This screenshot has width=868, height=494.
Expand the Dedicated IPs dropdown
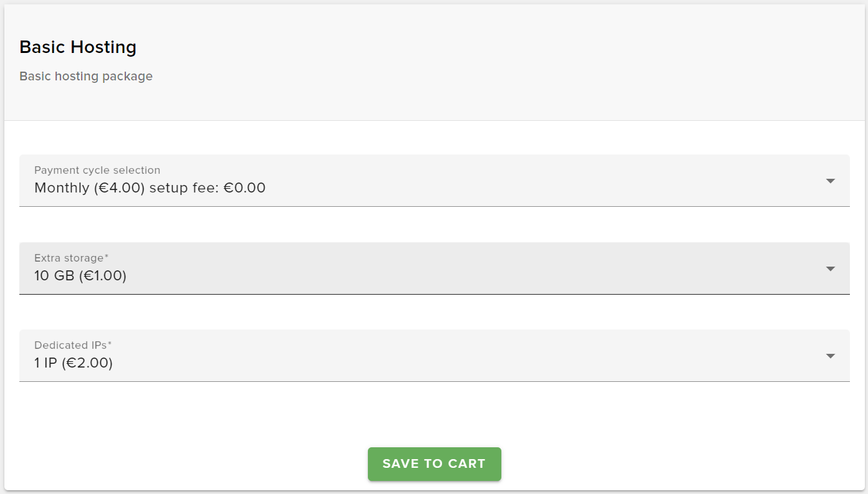(434, 356)
